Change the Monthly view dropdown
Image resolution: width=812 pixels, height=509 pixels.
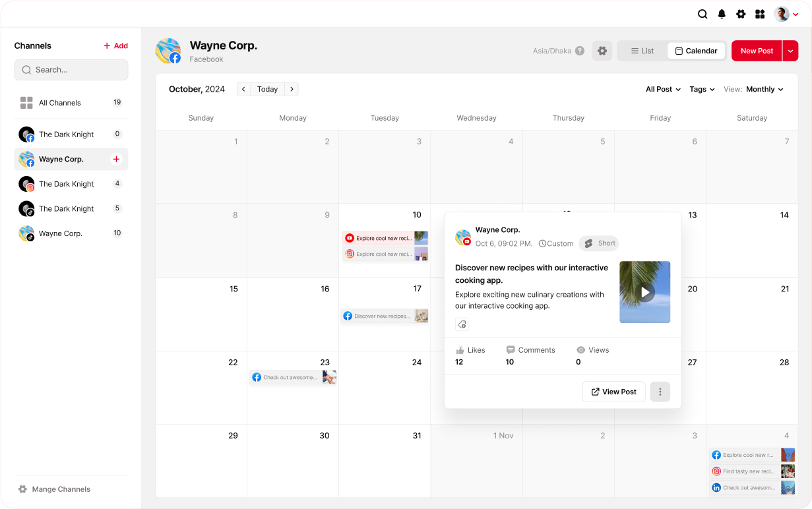(x=765, y=89)
